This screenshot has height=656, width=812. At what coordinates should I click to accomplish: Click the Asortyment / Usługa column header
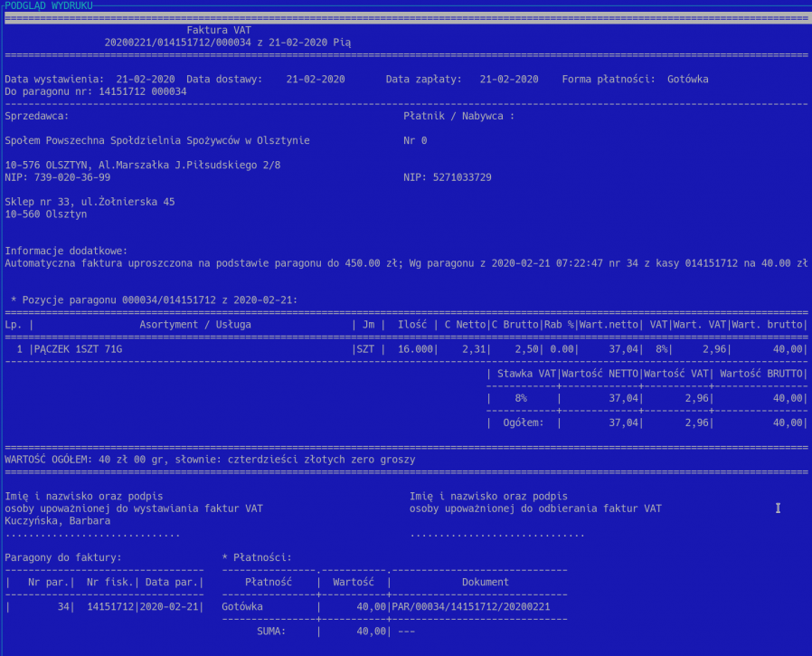coord(195,324)
